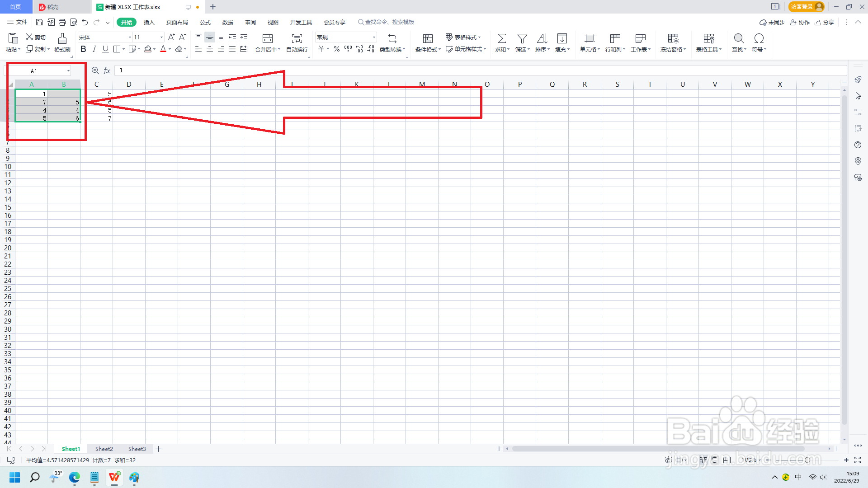Image resolution: width=868 pixels, height=488 pixels.
Task: Toggle bold formatting
Action: [x=83, y=49]
